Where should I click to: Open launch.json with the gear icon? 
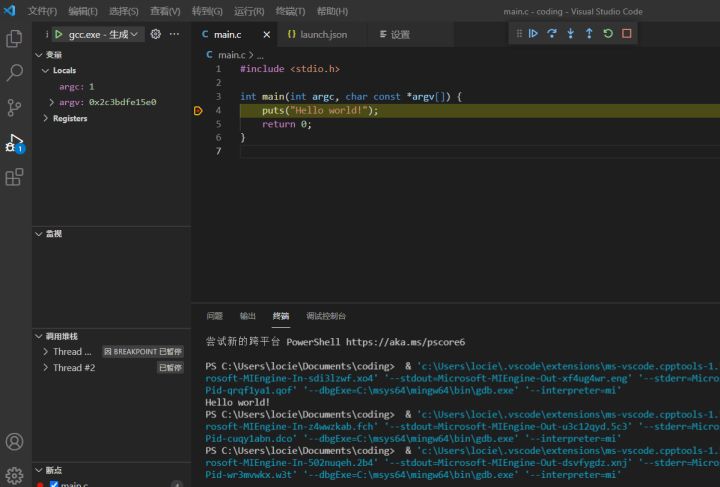pyautogui.click(x=156, y=34)
